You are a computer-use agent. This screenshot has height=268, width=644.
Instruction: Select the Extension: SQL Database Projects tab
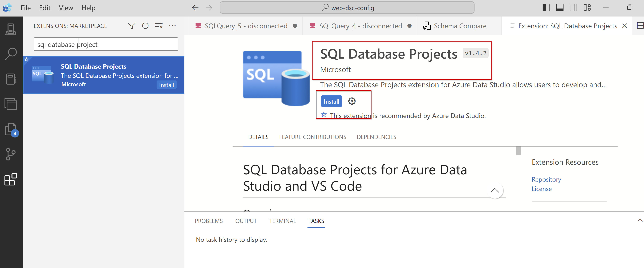(567, 26)
